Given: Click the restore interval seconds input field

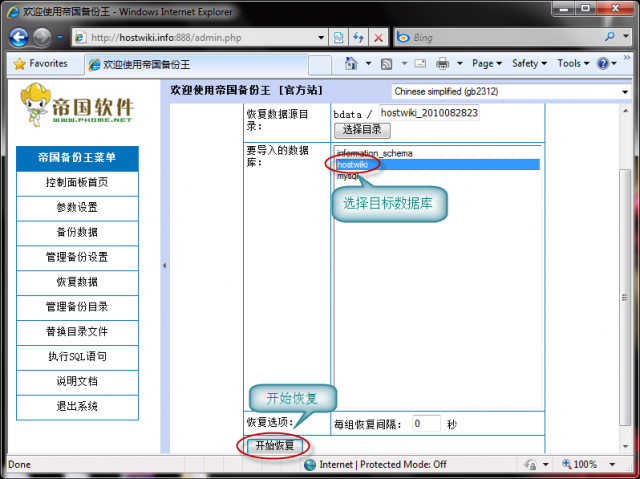Looking at the screenshot, I should (x=426, y=424).
